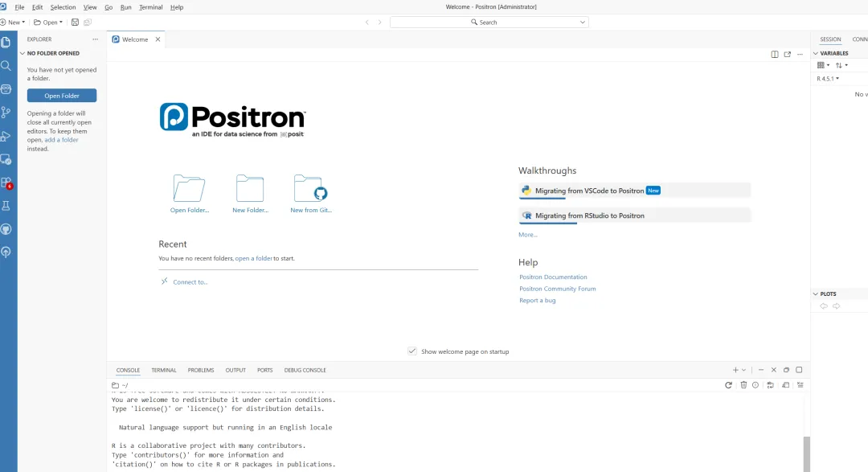Click the Save All toolbar icon
The width and height of the screenshot is (868, 472).
pyautogui.click(x=88, y=23)
